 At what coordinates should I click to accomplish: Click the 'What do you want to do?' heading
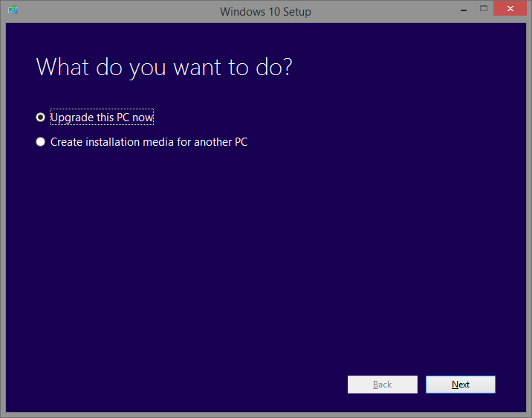(x=164, y=67)
